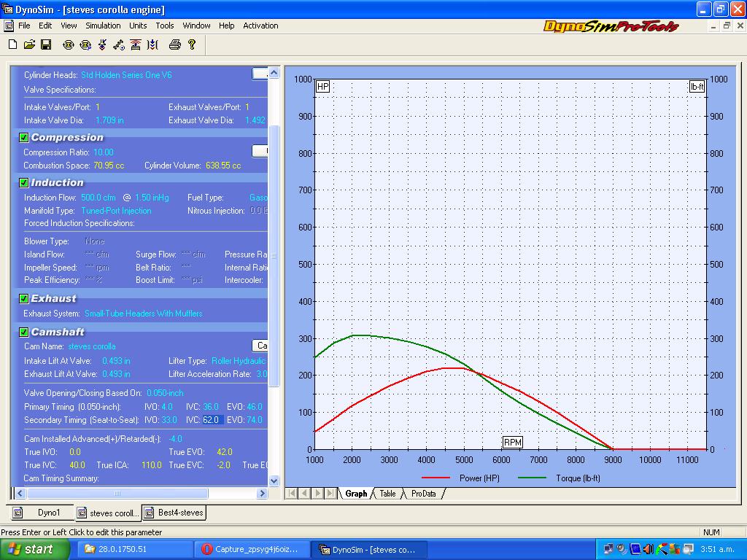
Task: Choose the Std Holden Series One V6 cylinder head
Action: pos(126,75)
